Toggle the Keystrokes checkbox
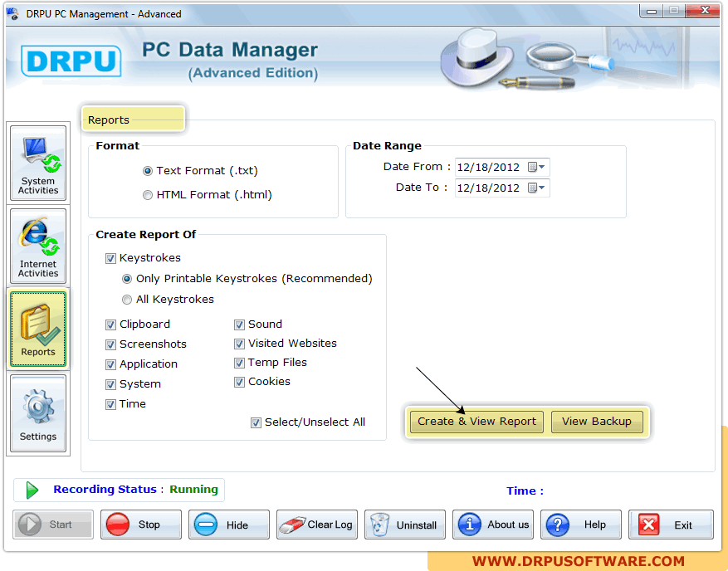This screenshot has width=728, height=571. point(110,259)
